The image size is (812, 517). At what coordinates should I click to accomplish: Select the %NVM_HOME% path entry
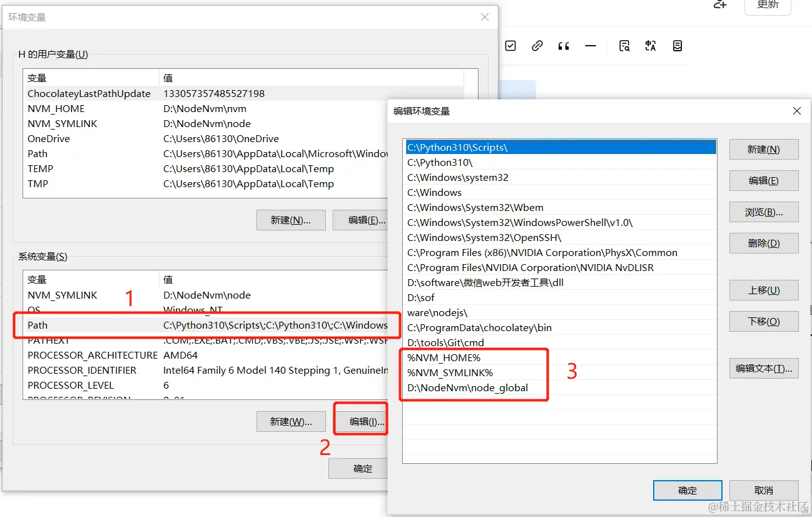point(560,357)
